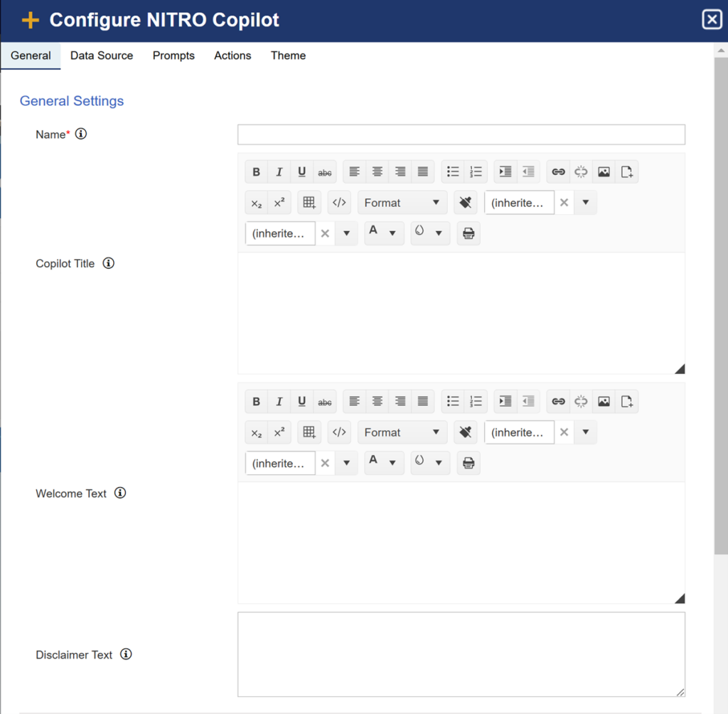Open Format dropdown in Copilot Title editor

tap(402, 203)
